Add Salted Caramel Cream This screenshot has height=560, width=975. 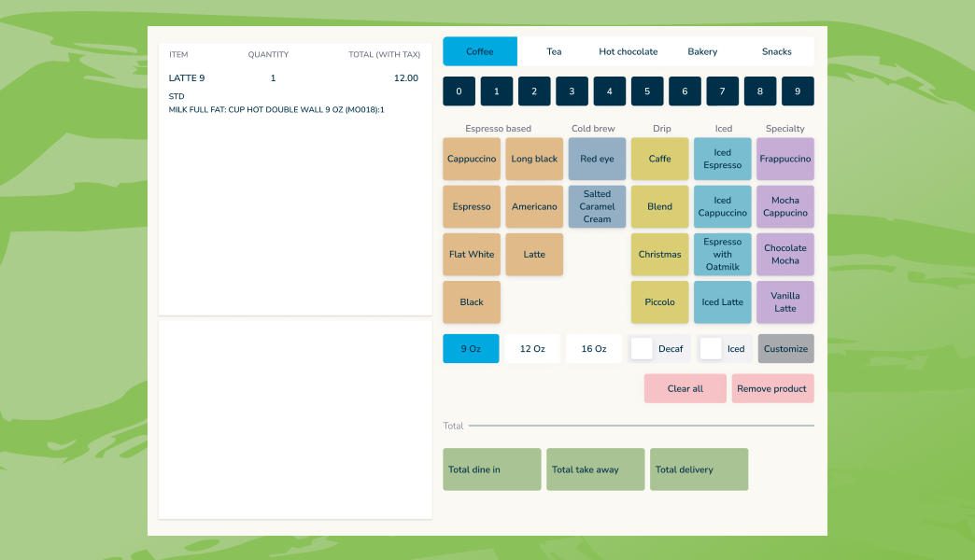click(x=597, y=206)
